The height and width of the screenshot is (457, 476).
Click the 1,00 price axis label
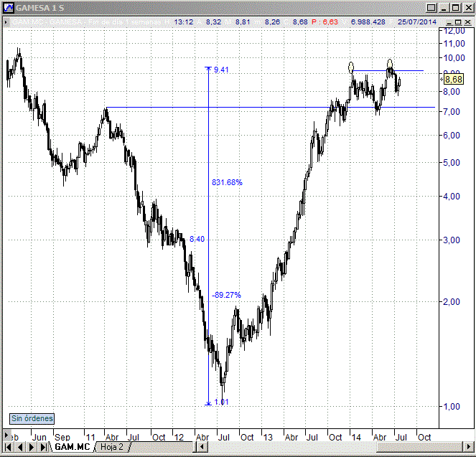pyautogui.click(x=452, y=406)
